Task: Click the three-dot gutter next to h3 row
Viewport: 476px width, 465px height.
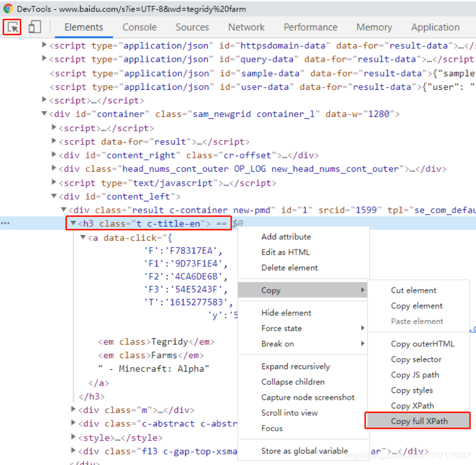Action: (5, 223)
